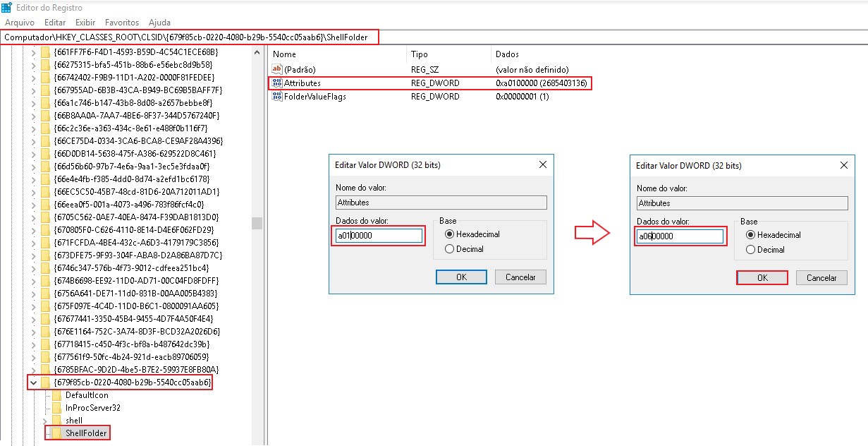Image resolution: width=868 pixels, height=446 pixels.
Task: Collapse the {679f85cb-0220-4080-b29b-5540cc05aab6} key
Action: click(33, 382)
